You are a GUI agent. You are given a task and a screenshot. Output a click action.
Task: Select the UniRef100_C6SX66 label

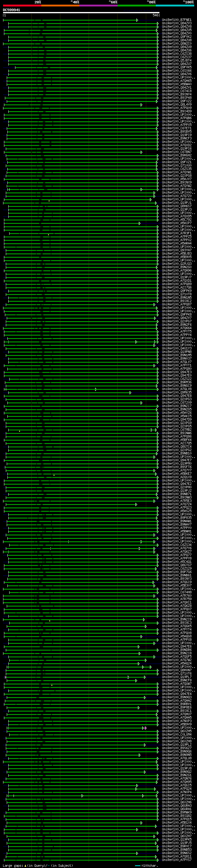177,71
